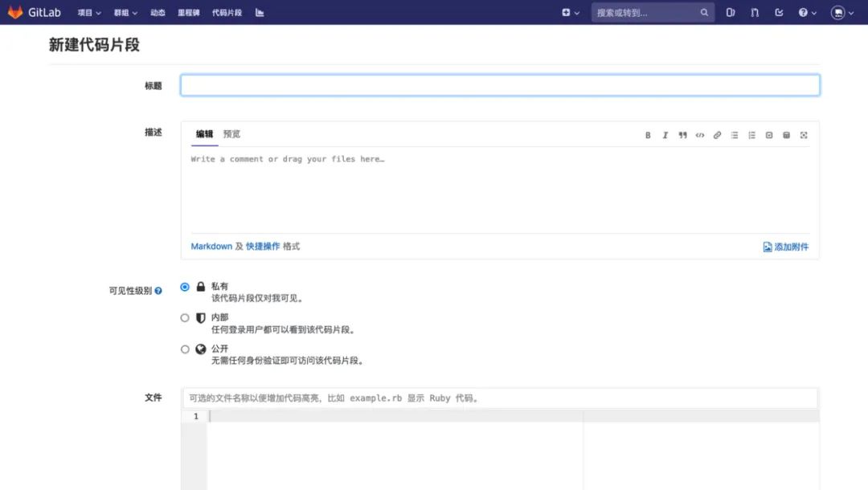868x490 pixels.
Task: Select the 私有 visibility option
Action: (x=185, y=287)
